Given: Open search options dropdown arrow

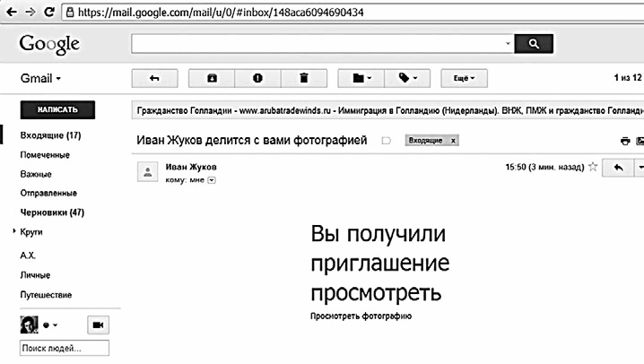Looking at the screenshot, I should [x=508, y=44].
